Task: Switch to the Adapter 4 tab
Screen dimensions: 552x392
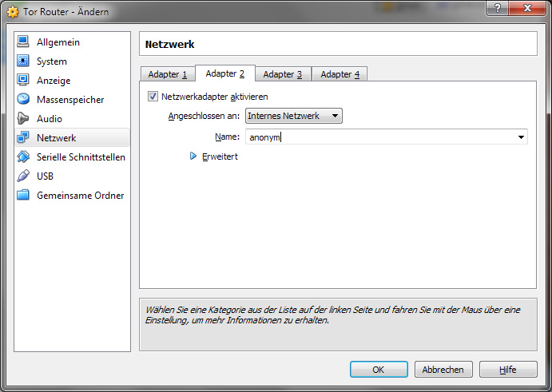Action: pyautogui.click(x=340, y=74)
